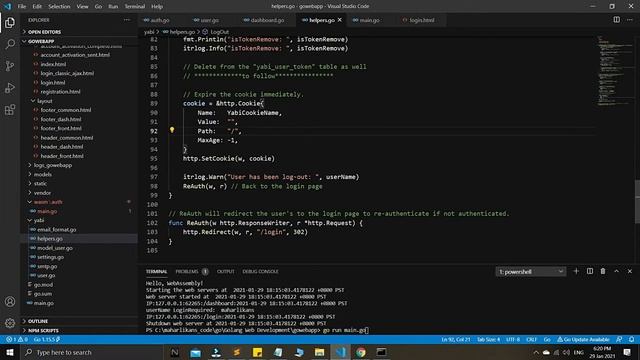Open the Terminal menu

[135, 7]
